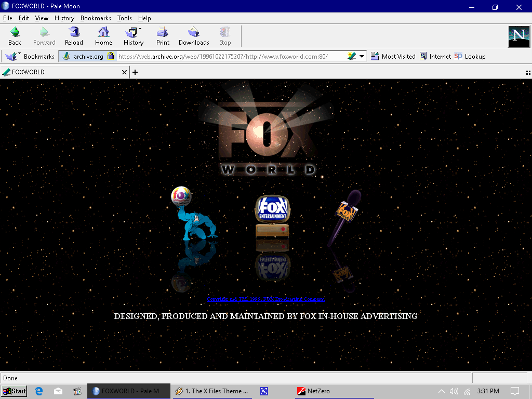This screenshot has height=399, width=532.
Task: Show hidden system tray icons
Action: [441, 391]
